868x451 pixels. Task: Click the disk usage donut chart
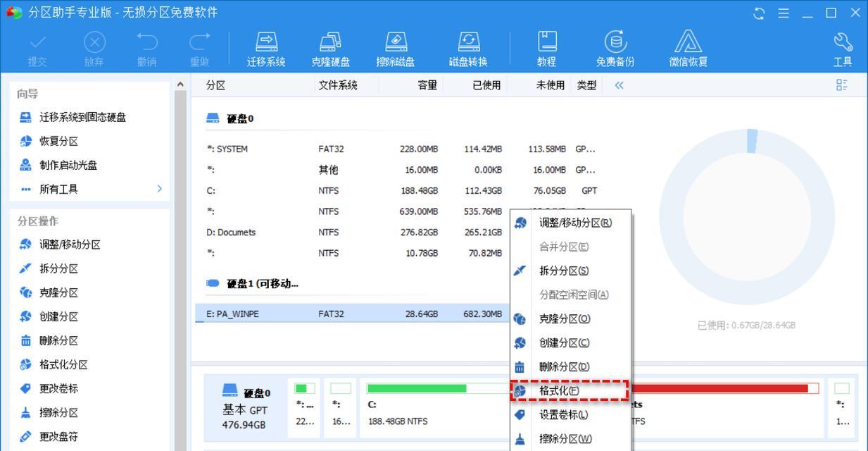[x=746, y=217]
